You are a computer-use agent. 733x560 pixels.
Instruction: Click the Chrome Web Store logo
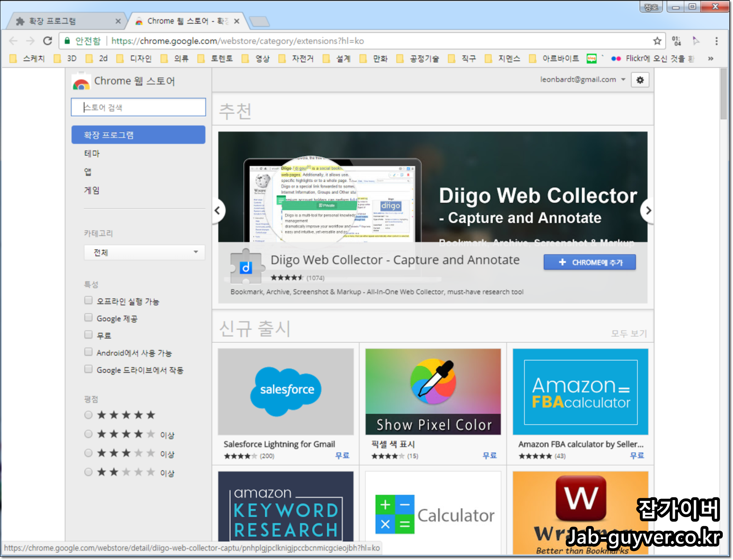pos(81,81)
